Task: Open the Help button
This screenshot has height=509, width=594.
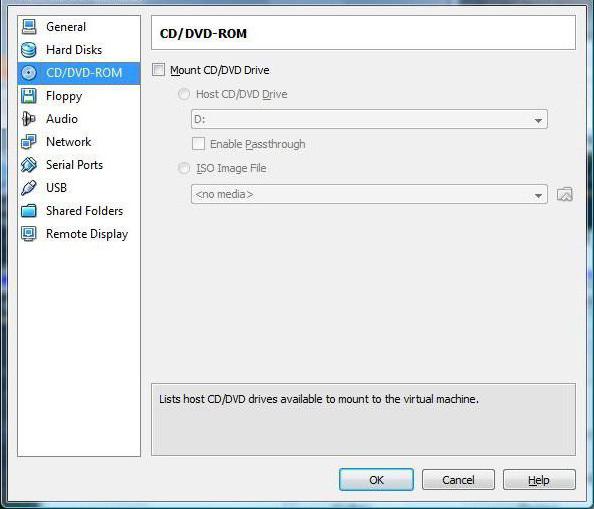Action: coord(539,480)
